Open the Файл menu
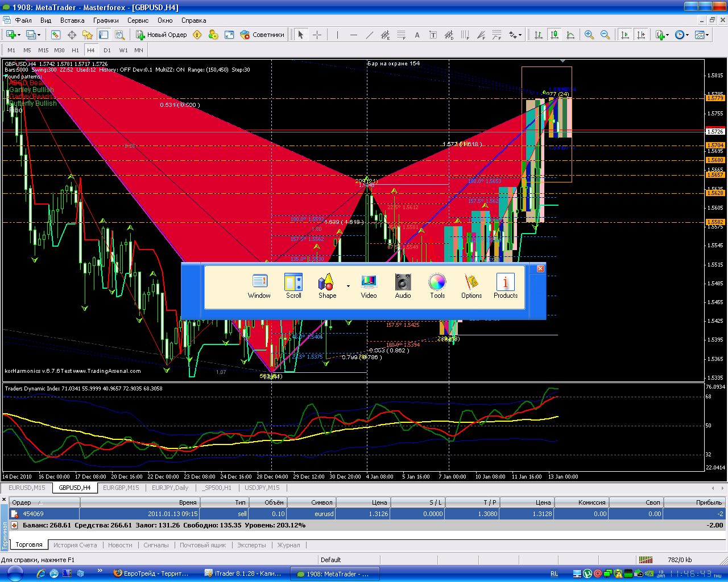This screenshot has width=728, height=582. point(23,20)
